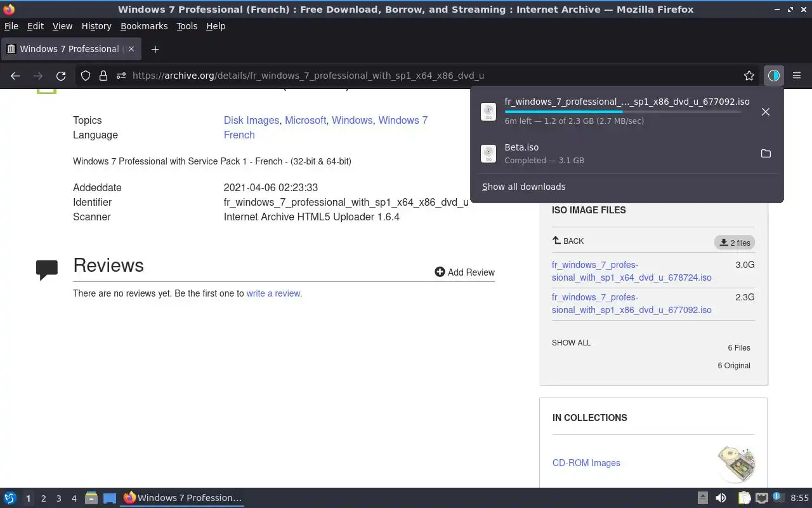Click Show all downloads
Viewport: 812px width, 508px height.
(x=524, y=187)
